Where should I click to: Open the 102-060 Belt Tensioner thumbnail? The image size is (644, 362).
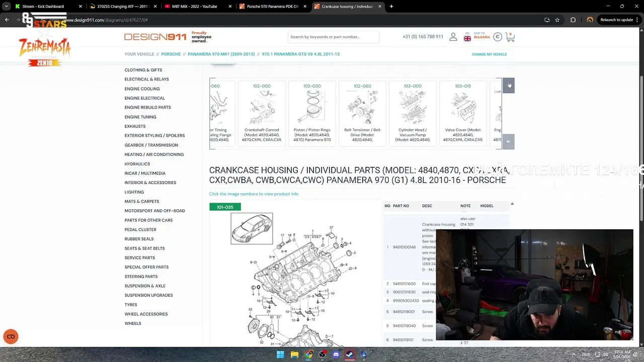click(x=362, y=113)
